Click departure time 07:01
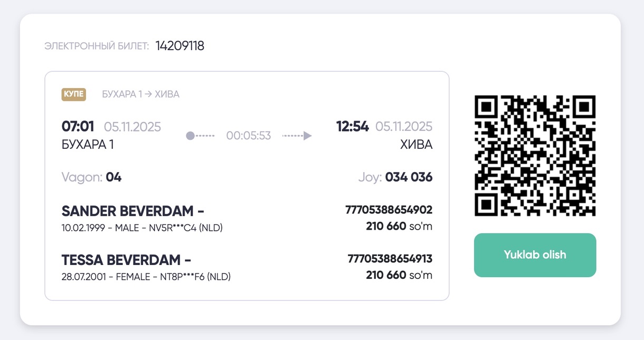 [78, 127]
